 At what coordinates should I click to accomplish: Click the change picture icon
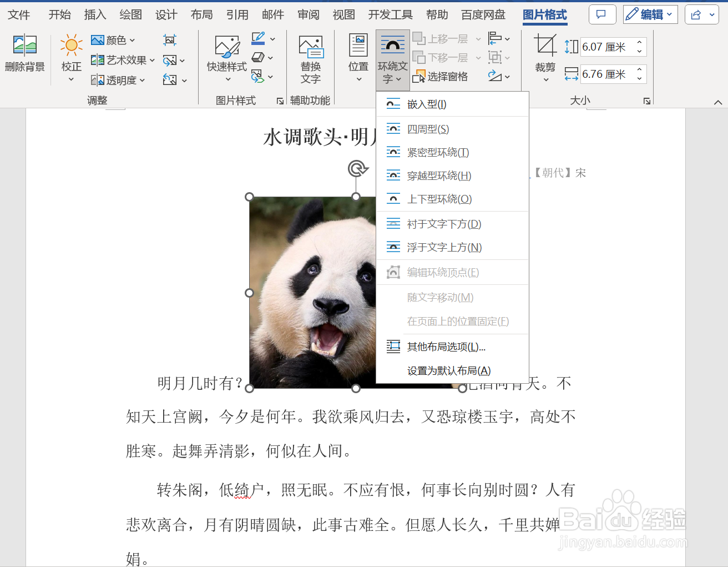[x=170, y=60]
